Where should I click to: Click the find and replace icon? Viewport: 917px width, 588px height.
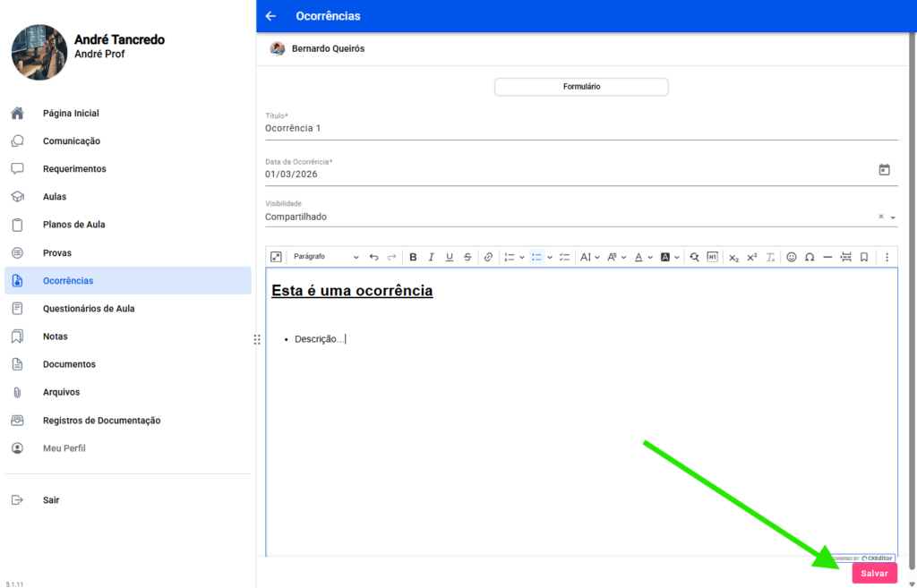tap(694, 257)
